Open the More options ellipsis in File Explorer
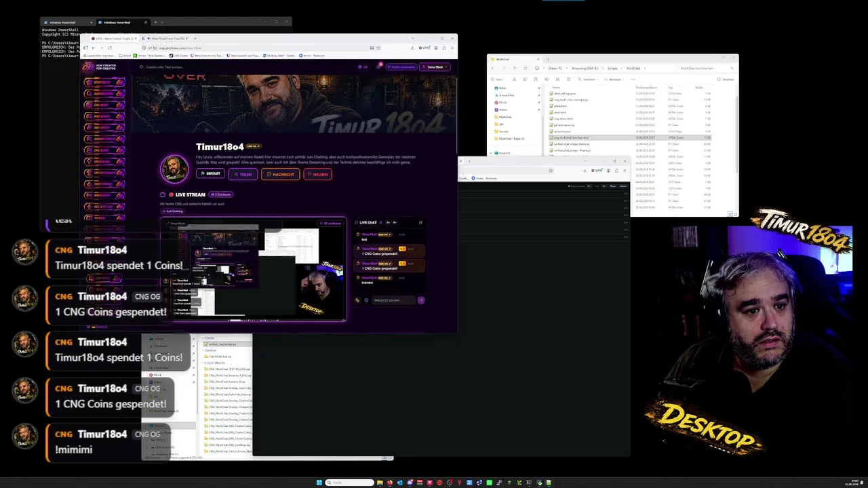 (633, 79)
